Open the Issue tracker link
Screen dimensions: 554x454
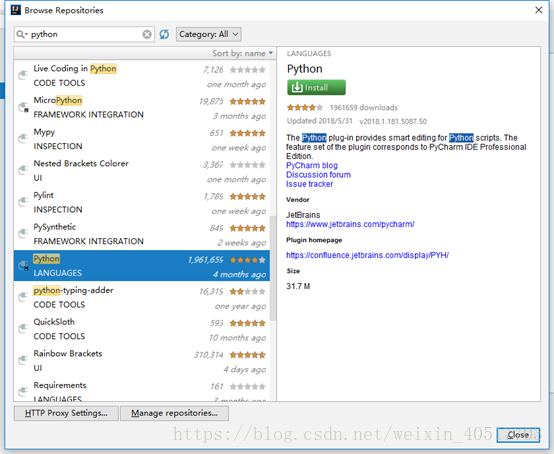310,184
